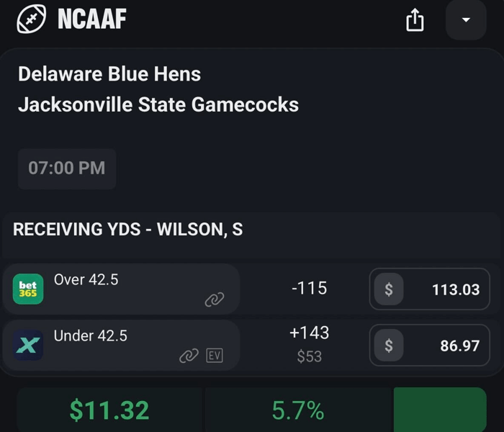The height and width of the screenshot is (432, 504).
Task: Click dollar sign icon beside 86.97
Action: coord(389,346)
